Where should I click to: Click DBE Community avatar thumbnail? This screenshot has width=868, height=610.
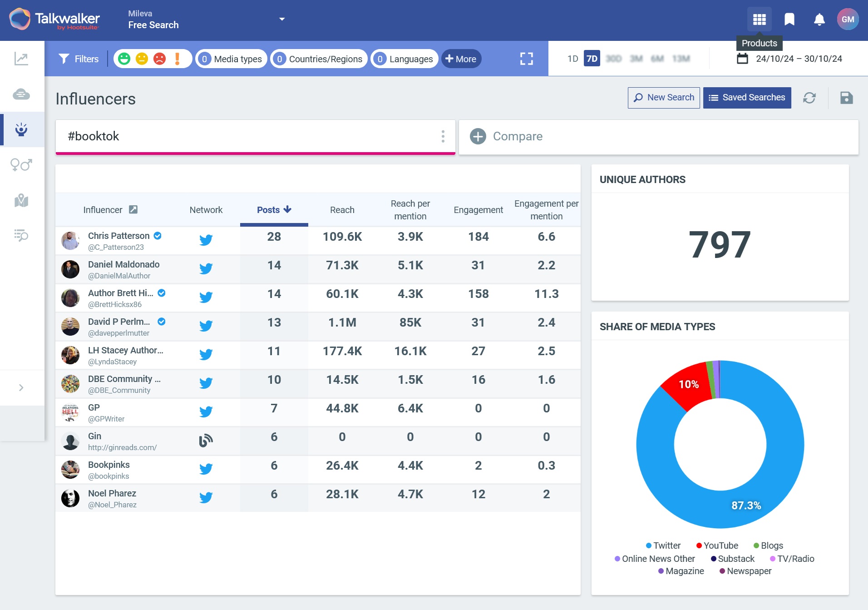coord(70,384)
